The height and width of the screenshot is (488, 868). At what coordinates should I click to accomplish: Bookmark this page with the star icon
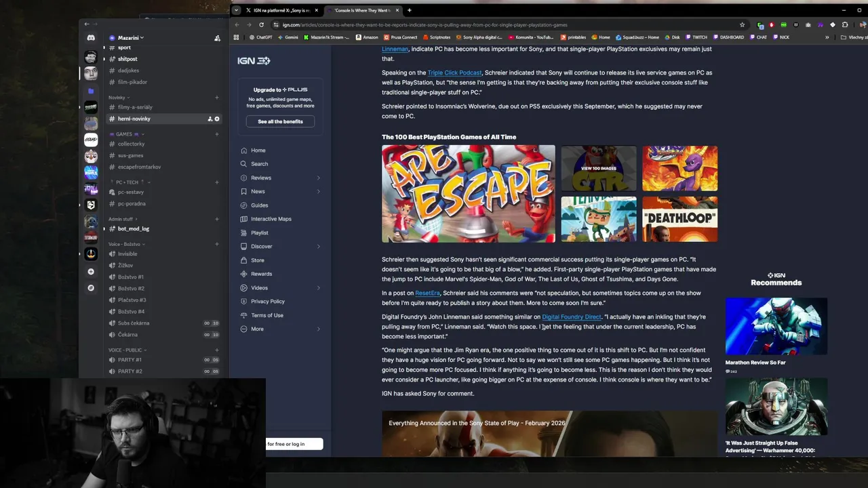pos(742,24)
